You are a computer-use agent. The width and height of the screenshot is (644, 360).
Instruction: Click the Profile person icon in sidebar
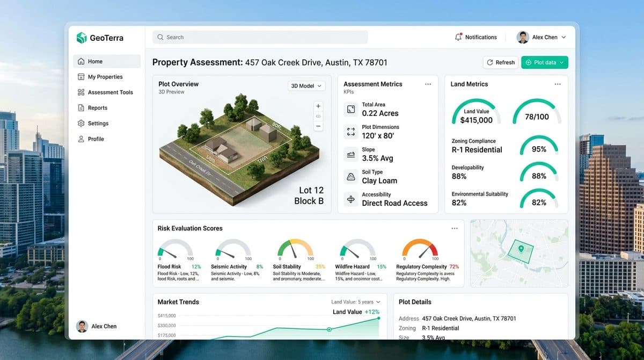[x=81, y=139]
